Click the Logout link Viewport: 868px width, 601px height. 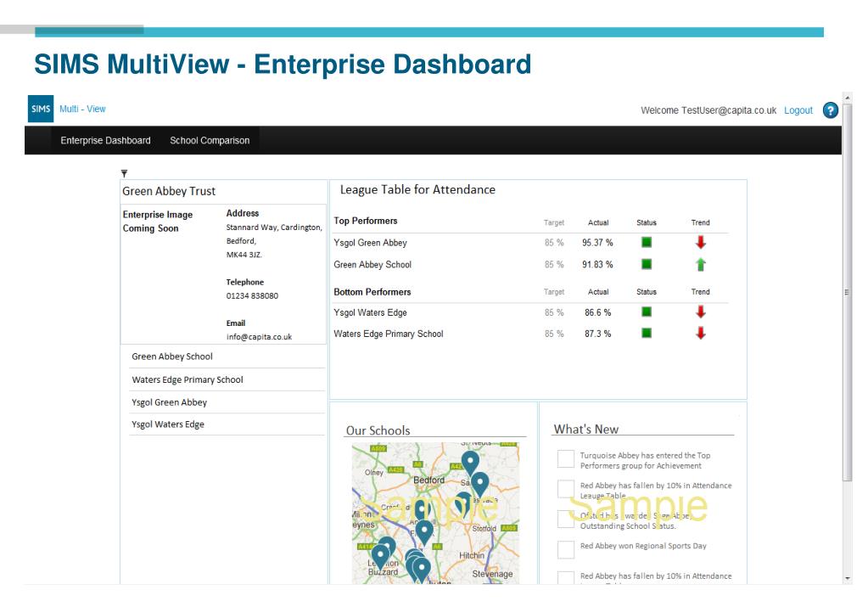click(798, 110)
